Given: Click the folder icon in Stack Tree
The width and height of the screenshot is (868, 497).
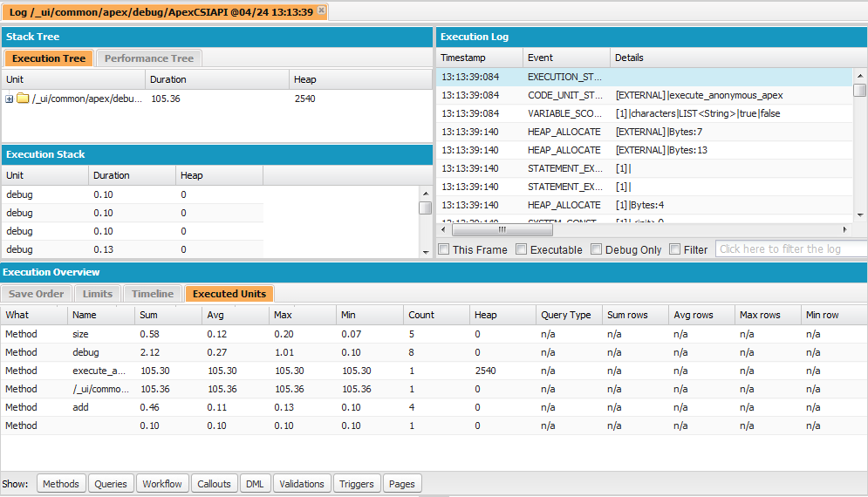Looking at the screenshot, I should click(23, 99).
